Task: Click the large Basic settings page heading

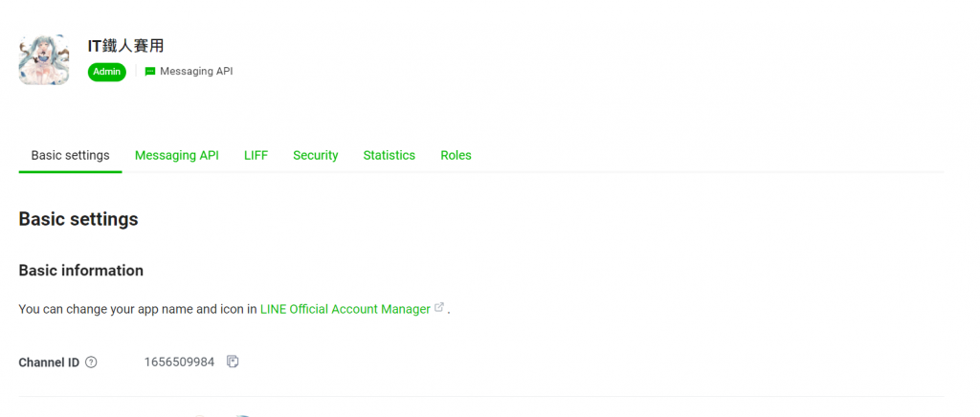Action: pyautogui.click(x=78, y=219)
